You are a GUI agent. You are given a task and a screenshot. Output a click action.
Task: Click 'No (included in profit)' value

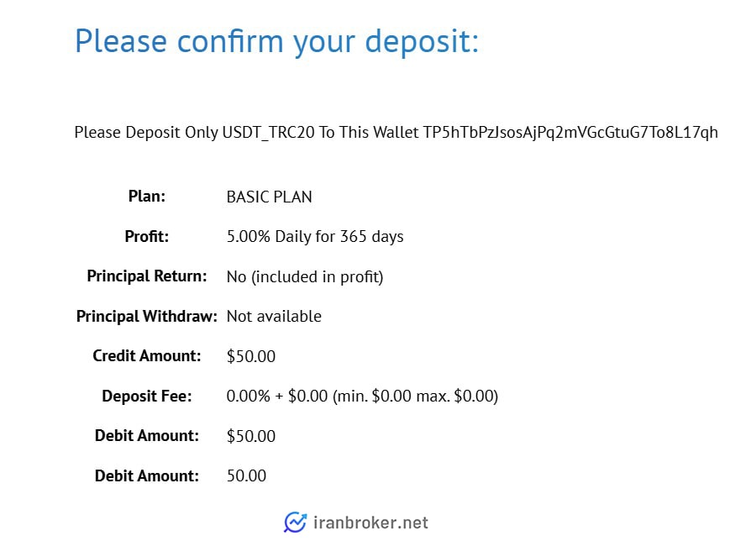(x=305, y=276)
